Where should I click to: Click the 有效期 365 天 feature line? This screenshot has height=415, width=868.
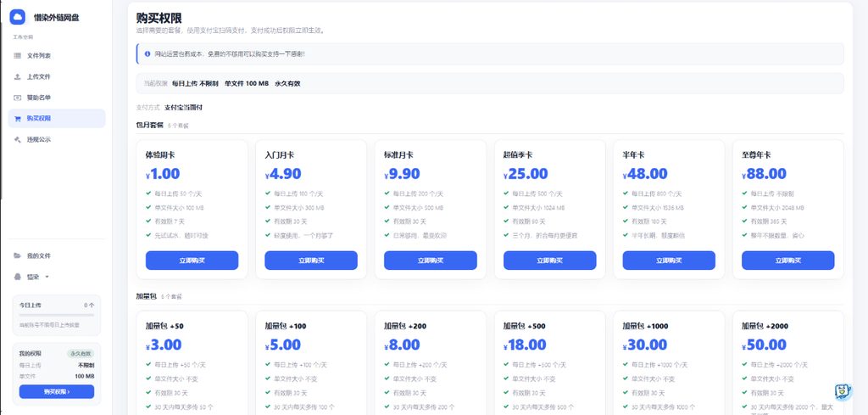tap(767, 222)
